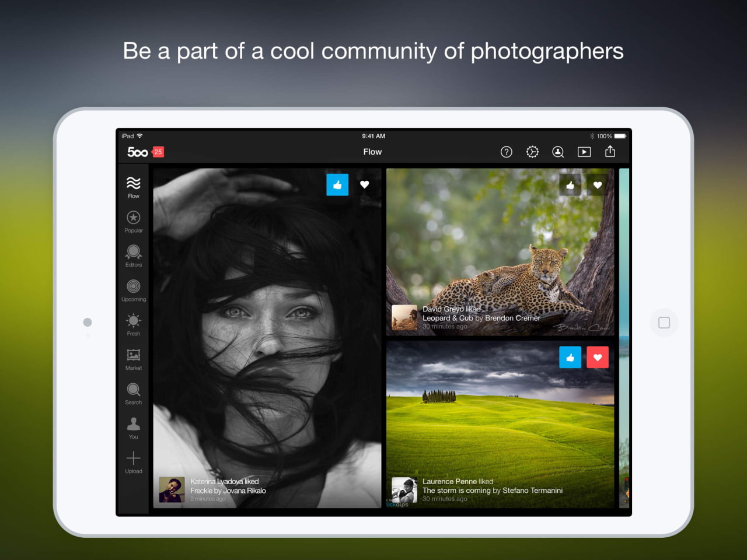The image size is (747, 560).
Task: Go to Popular section
Action: [x=134, y=222]
